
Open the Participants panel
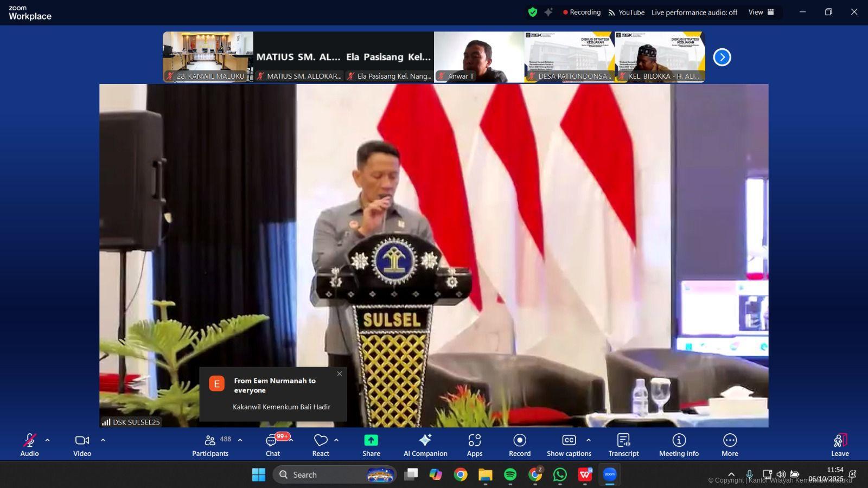pyautogui.click(x=210, y=445)
